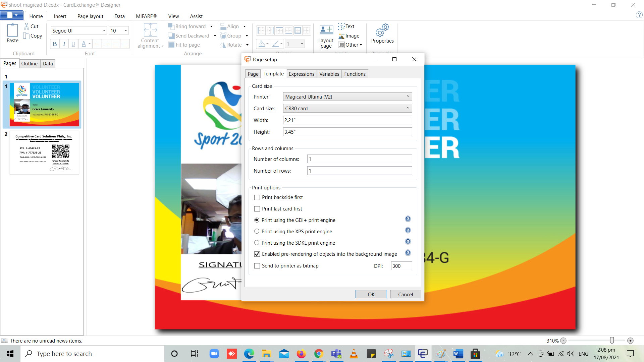The height and width of the screenshot is (362, 644).
Task: Switch to the Outline panel tab
Action: pos(30,63)
